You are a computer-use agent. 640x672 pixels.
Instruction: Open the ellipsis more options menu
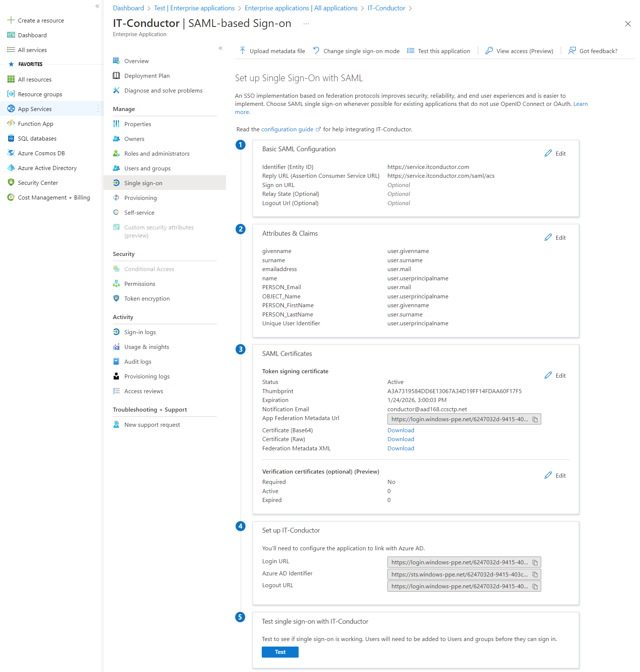[306, 24]
